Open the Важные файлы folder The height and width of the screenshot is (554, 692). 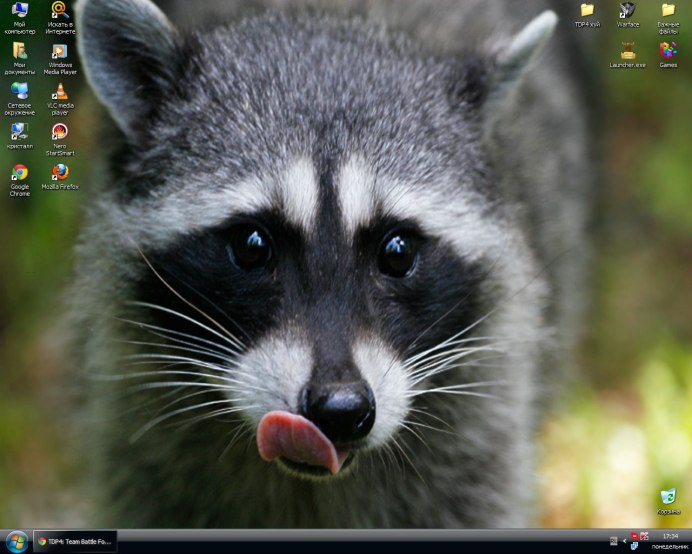668,19
